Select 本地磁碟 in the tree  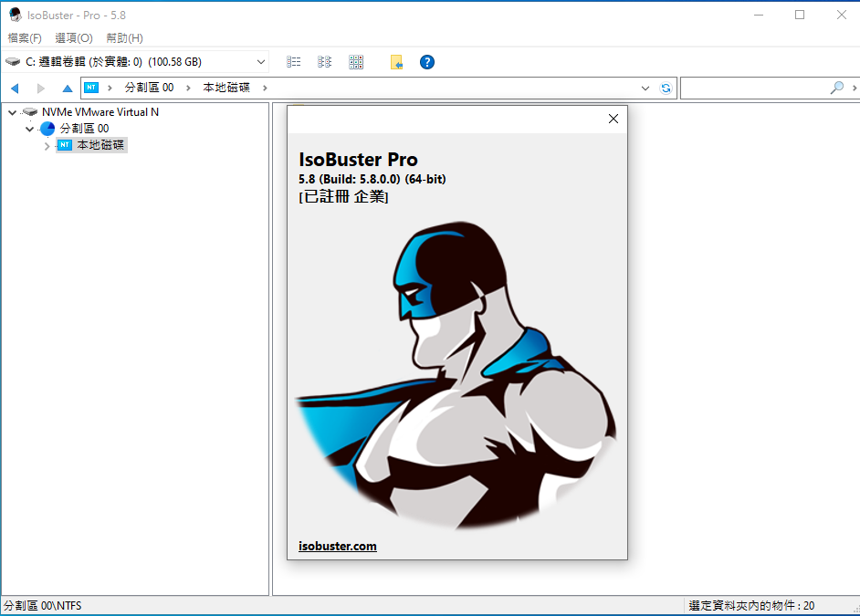[100, 145]
